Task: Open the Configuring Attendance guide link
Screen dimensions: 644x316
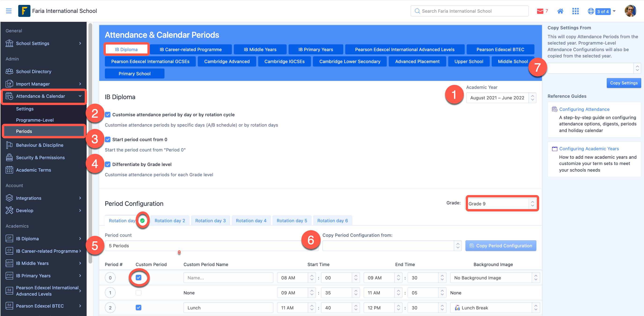Action: coord(584,109)
